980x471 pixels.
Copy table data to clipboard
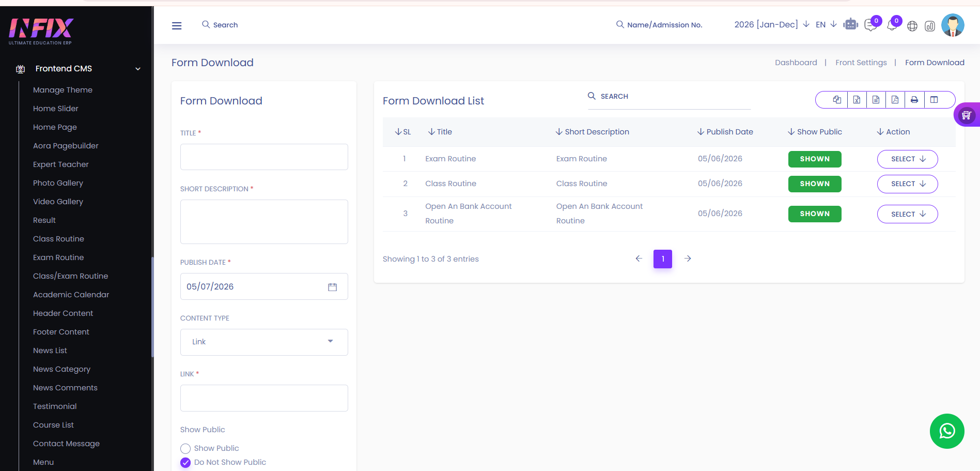(837, 100)
